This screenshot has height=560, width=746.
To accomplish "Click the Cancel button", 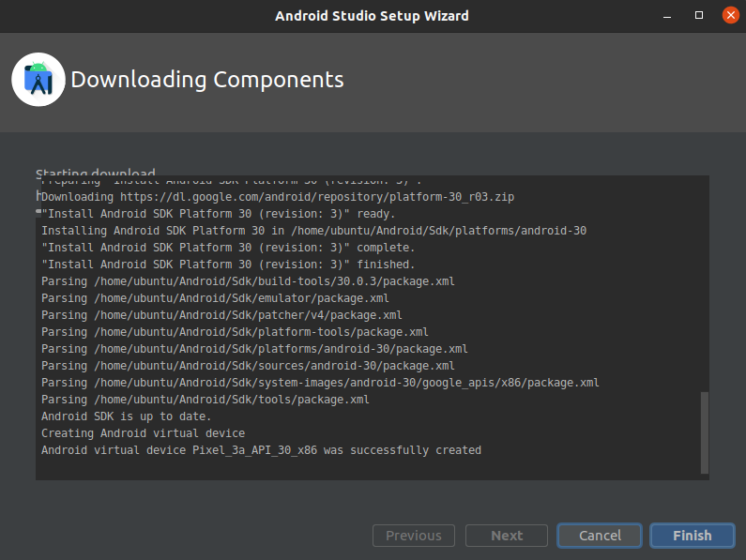I will [600, 536].
